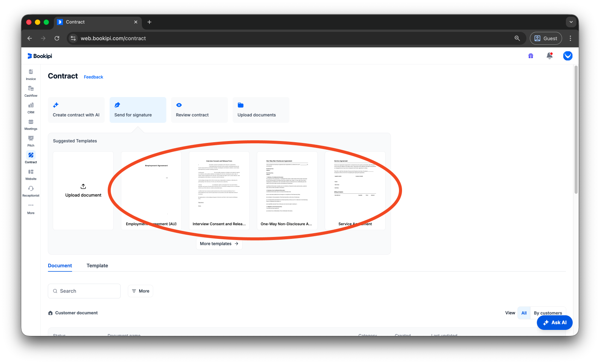Click the browser forward arrow

pyautogui.click(x=43, y=38)
